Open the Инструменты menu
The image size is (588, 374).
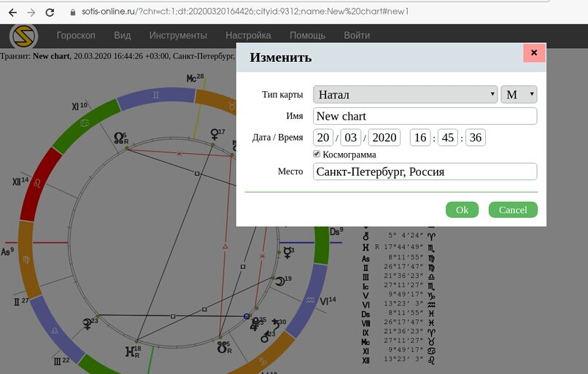[x=178, y=35]
